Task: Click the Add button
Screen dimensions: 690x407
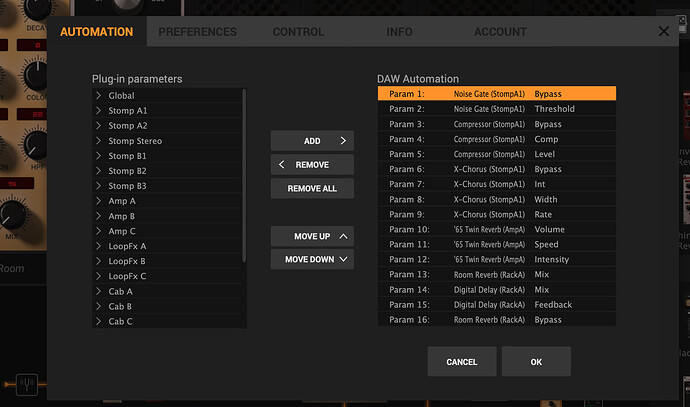Action: click(312, 141)
